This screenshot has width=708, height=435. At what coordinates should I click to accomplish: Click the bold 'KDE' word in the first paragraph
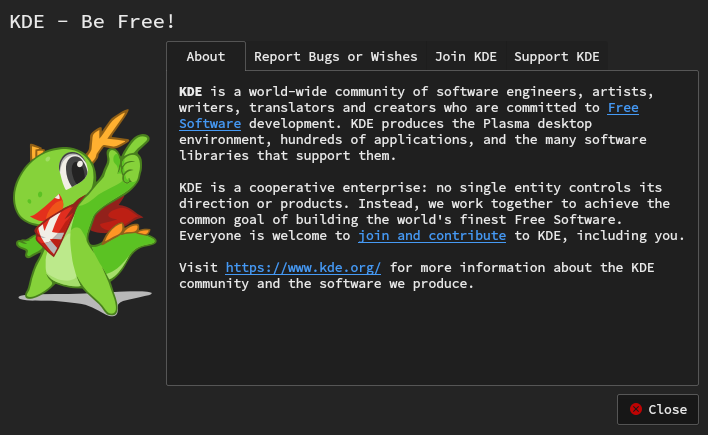(x=190, y=92)
